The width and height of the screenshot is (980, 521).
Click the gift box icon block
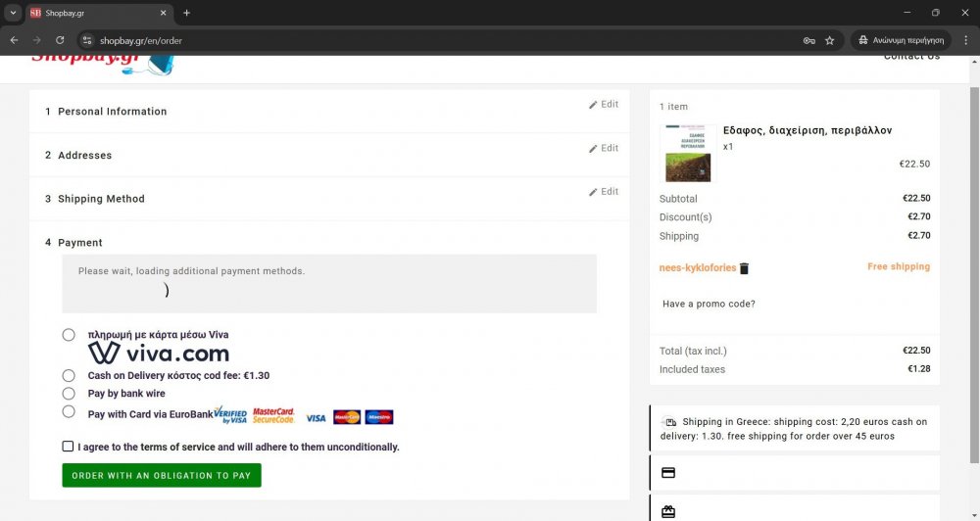(x=668, y=512)
